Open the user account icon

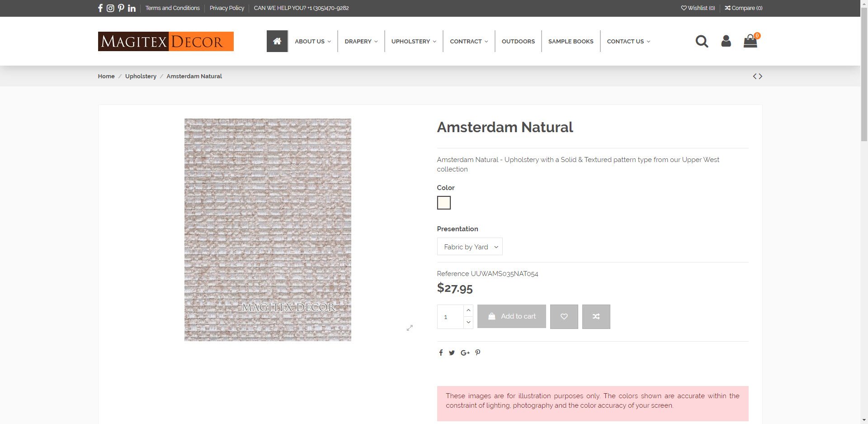pos(726,41)
